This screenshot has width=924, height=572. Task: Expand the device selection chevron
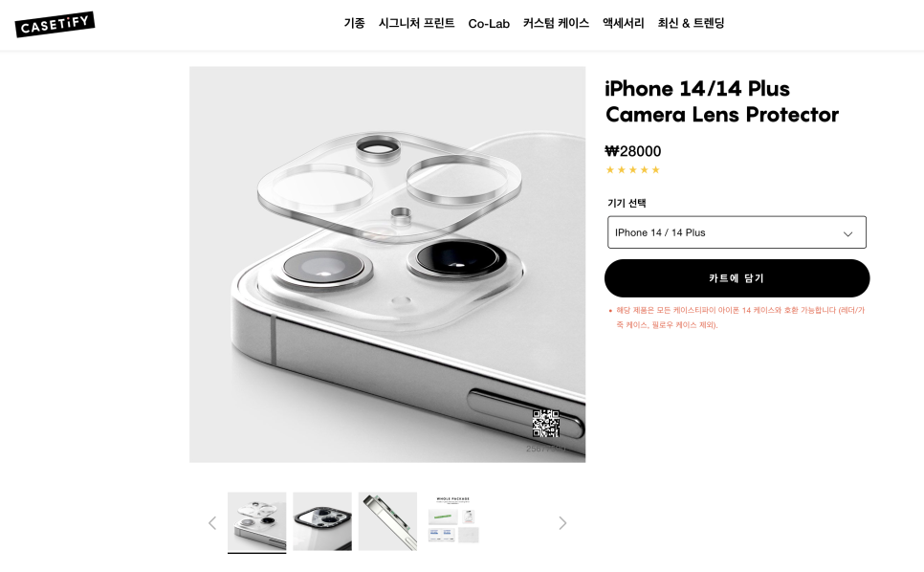pyautogui.click(x=848, y=233)
